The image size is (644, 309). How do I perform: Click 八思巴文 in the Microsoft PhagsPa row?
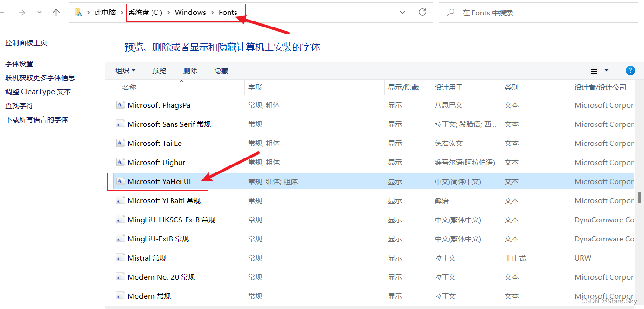[x=449, y=105]
